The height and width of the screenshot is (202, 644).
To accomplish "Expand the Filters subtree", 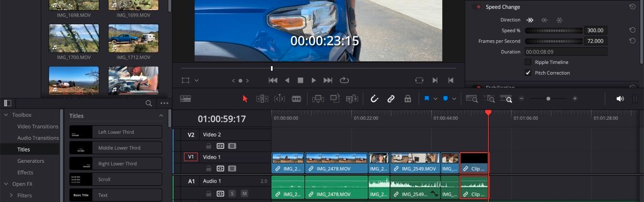I will pos(11,196).
